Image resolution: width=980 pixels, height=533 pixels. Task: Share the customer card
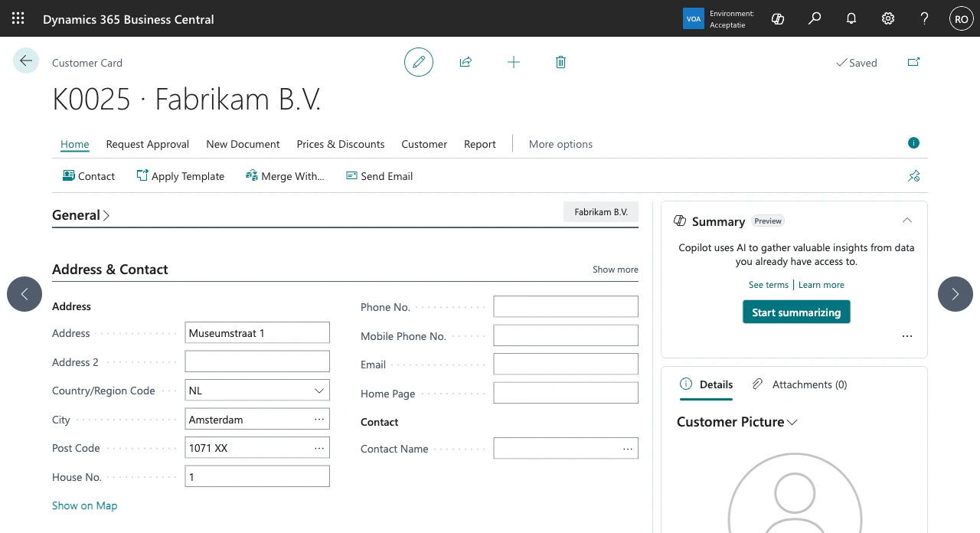tap(465, 62)
